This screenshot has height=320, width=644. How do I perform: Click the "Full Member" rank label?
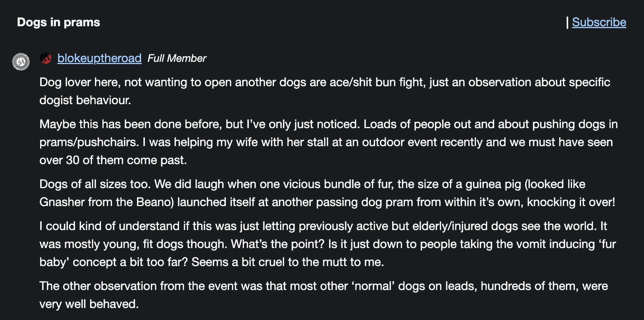(x=177, y=58)
